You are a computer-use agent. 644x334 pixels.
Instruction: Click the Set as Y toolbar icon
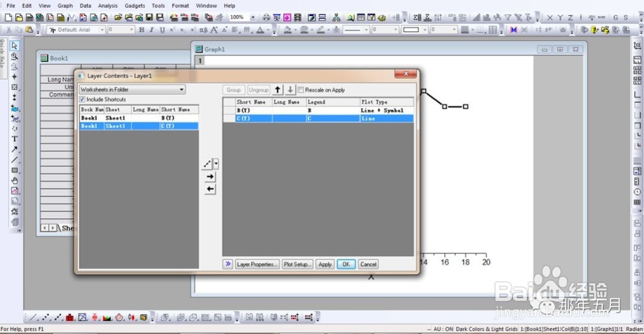560,17
